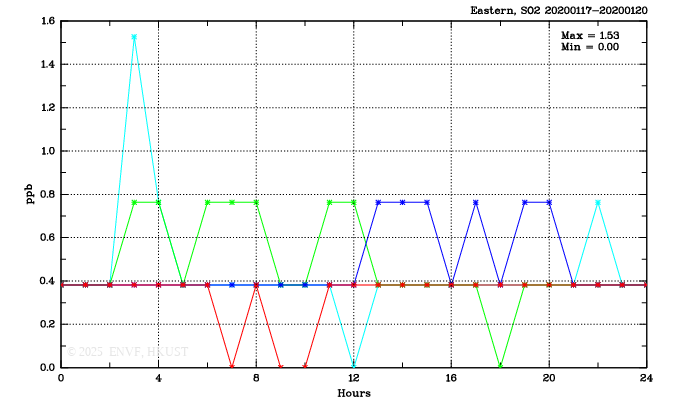The height and width of the screenshot is (409, 674).
Task: Click the blue peak marker at hour 17
Action: 476,202
